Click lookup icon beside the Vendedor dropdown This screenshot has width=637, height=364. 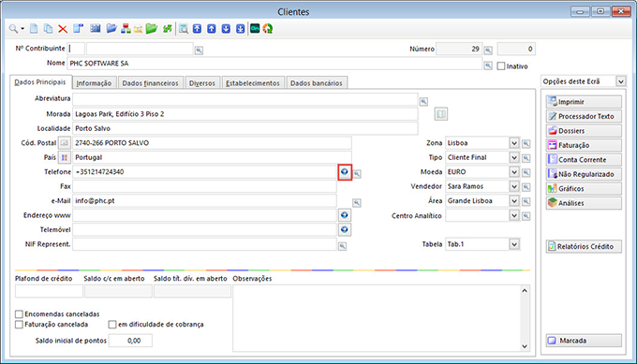526,187
